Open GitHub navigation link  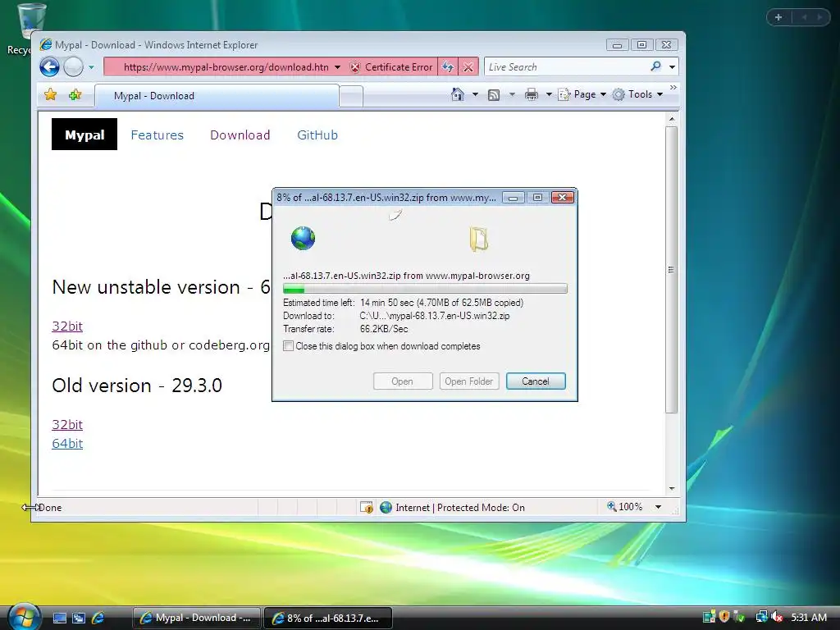tap(317, 135)
